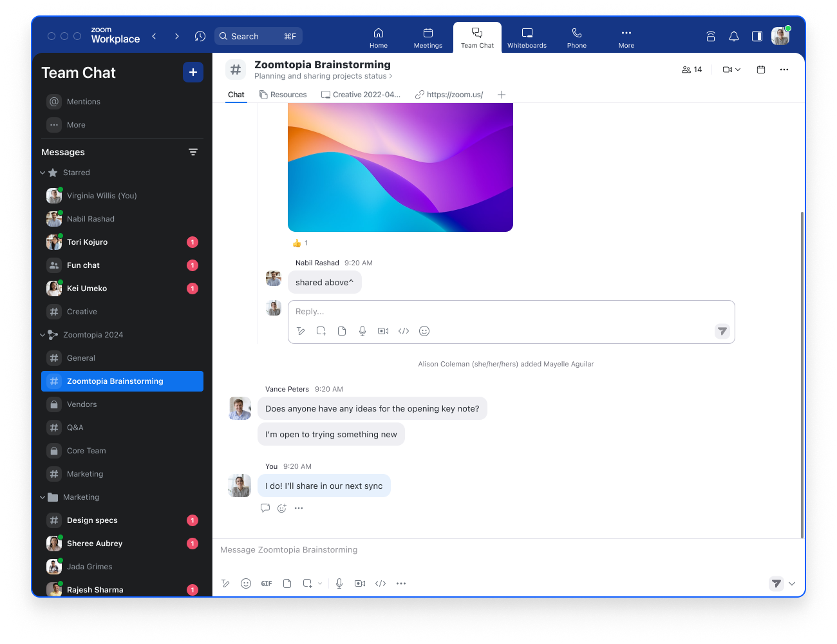Image resolution: width=837 pixels, height=644 pixels.
Task: Click the GIF icon in message toolbar
Action: (x=267, y=583)
